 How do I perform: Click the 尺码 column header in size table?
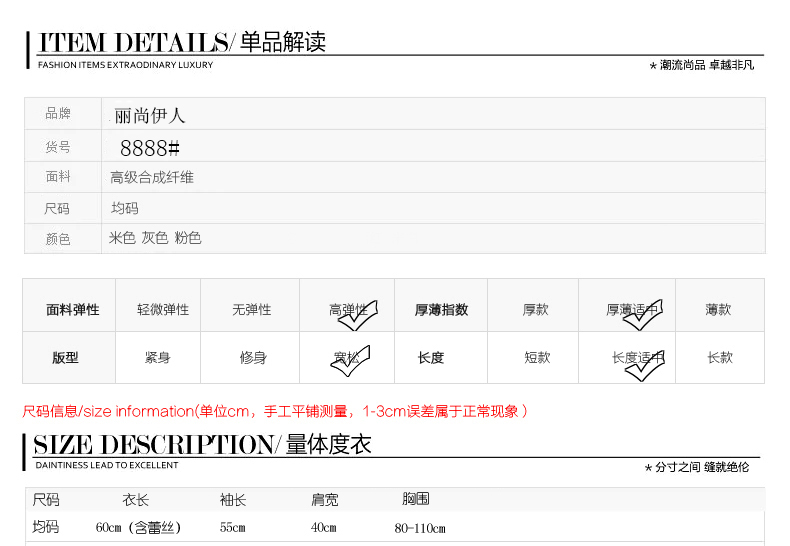tap(46, 500)
